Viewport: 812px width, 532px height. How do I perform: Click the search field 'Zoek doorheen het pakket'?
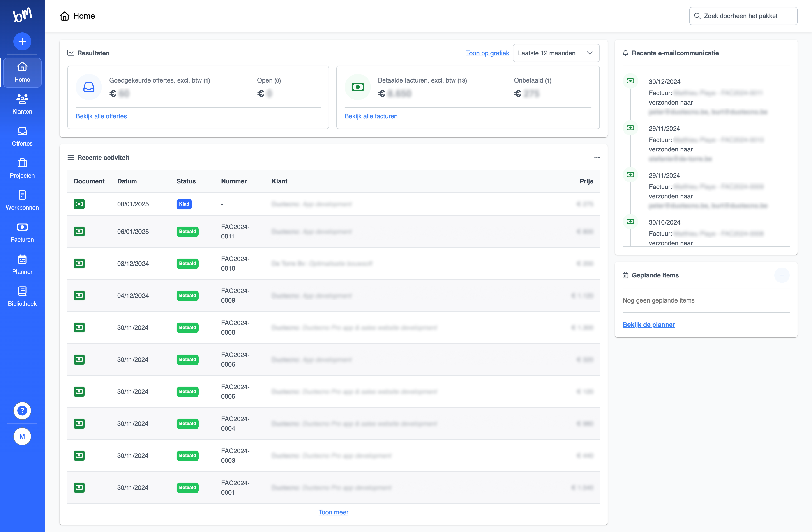[743, 16]
